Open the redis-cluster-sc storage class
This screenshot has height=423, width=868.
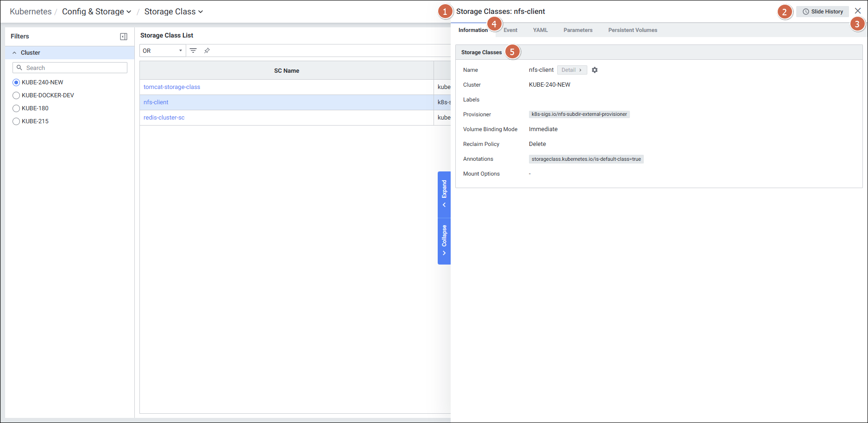click(164, 118)
